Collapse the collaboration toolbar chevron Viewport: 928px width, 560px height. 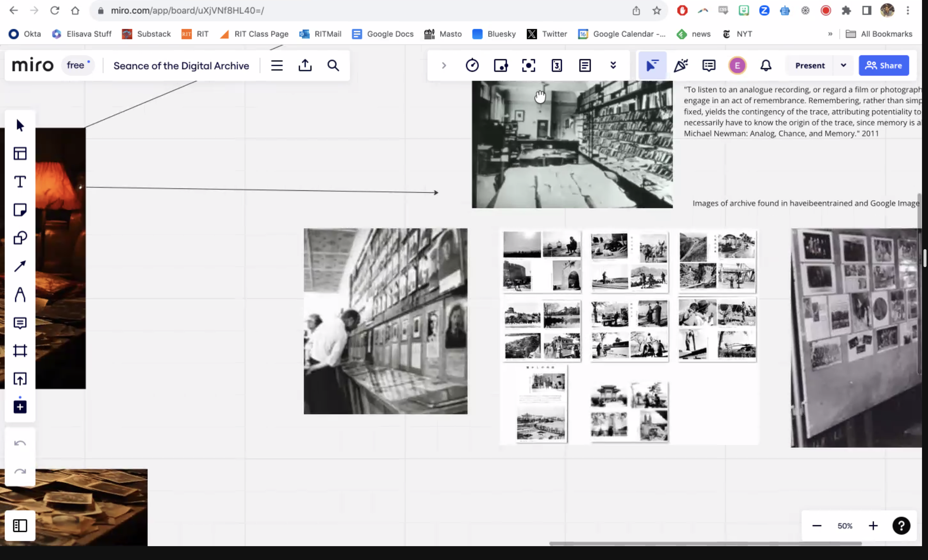(444, 65)
